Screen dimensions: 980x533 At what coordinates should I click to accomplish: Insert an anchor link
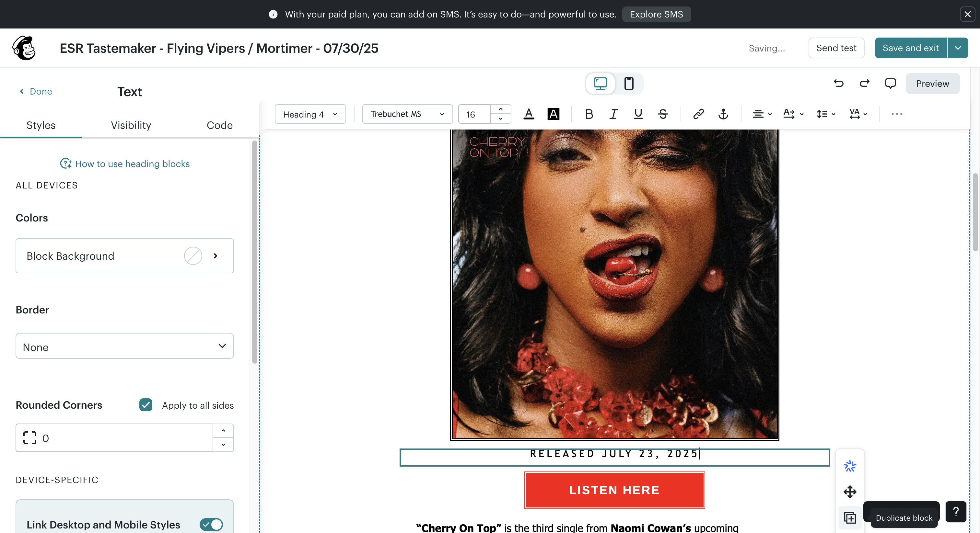[x=723, y=114]
